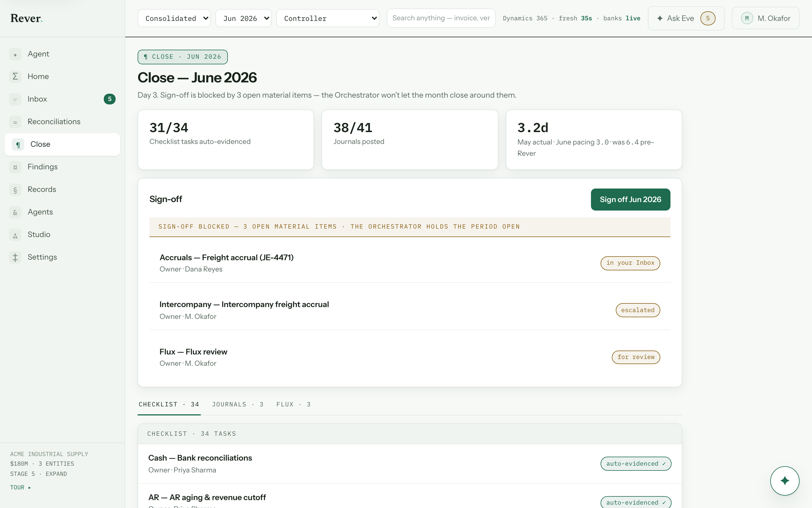Open the Controller role dropdown
Screen dimensions: 812x508
(328, 18)
